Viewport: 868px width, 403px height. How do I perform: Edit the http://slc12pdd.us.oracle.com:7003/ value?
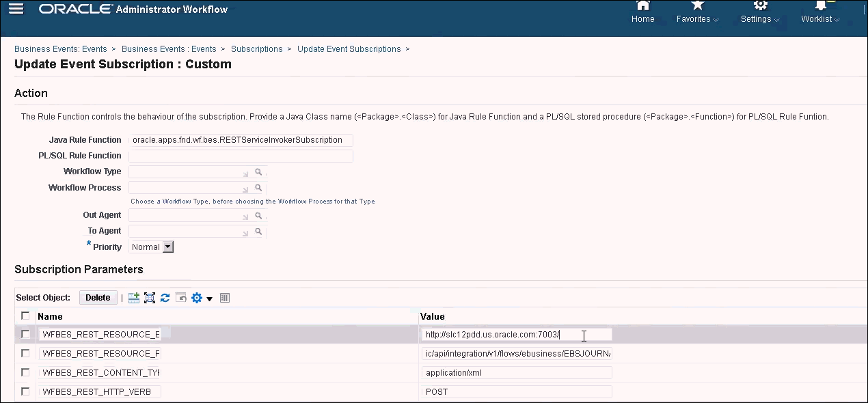[517, 335]
